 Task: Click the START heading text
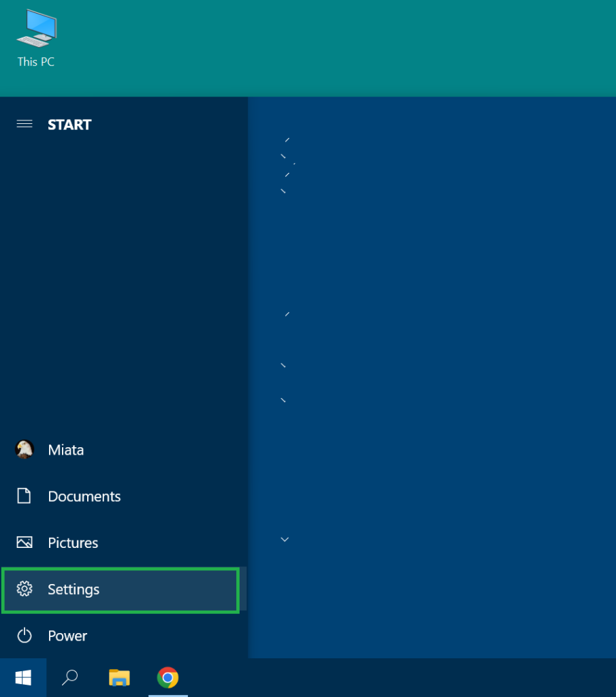(69, 125)
